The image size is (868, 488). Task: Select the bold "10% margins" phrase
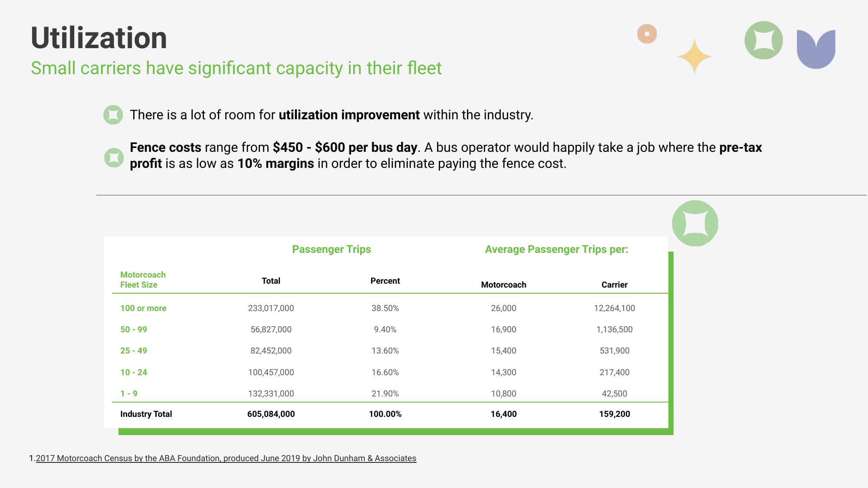tap(276, 164)
